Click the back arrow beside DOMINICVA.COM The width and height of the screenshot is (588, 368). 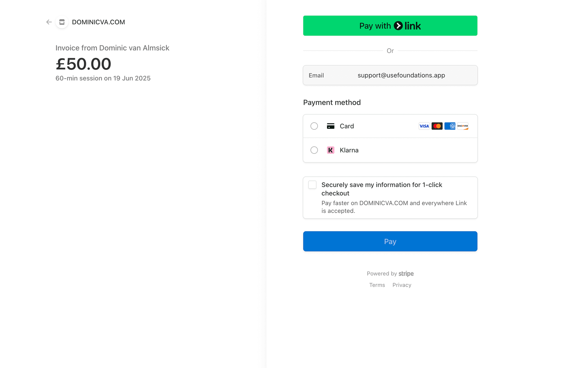[x=48, y=22]
